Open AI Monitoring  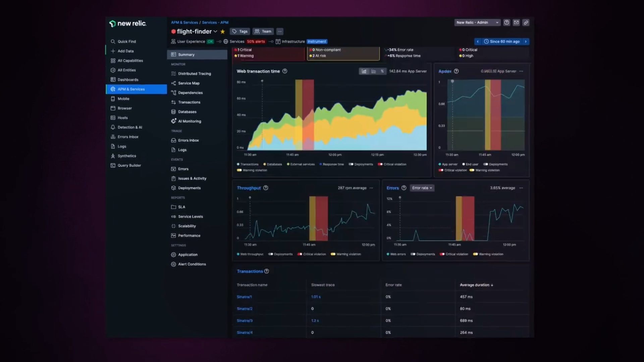tap(186, 121)
